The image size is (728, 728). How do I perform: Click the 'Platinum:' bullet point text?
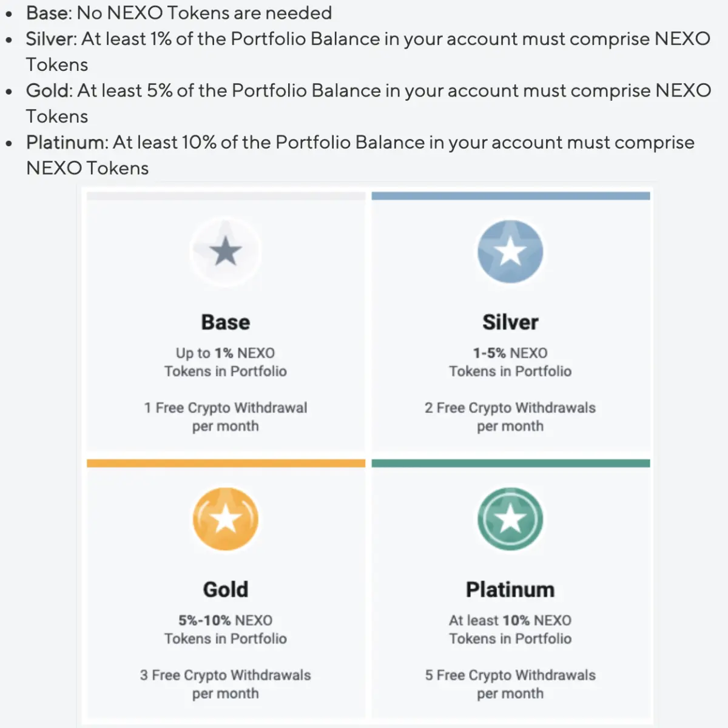pyautogui.click(x=360, y=155)
